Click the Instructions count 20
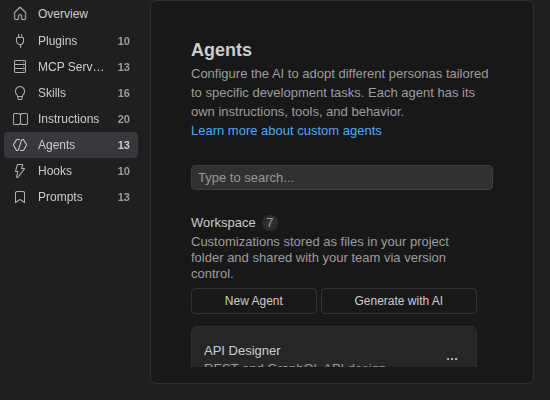 (123, 119)
